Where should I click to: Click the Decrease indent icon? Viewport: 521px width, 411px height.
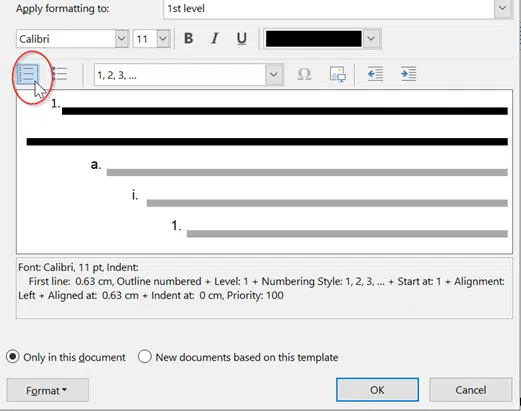pos(375,74)
